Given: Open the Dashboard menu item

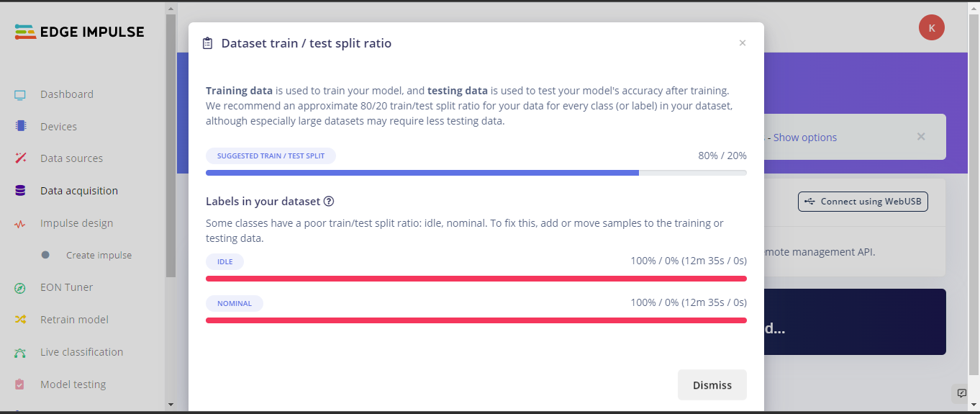Looking at the screenshot, I should click(67, 94).
